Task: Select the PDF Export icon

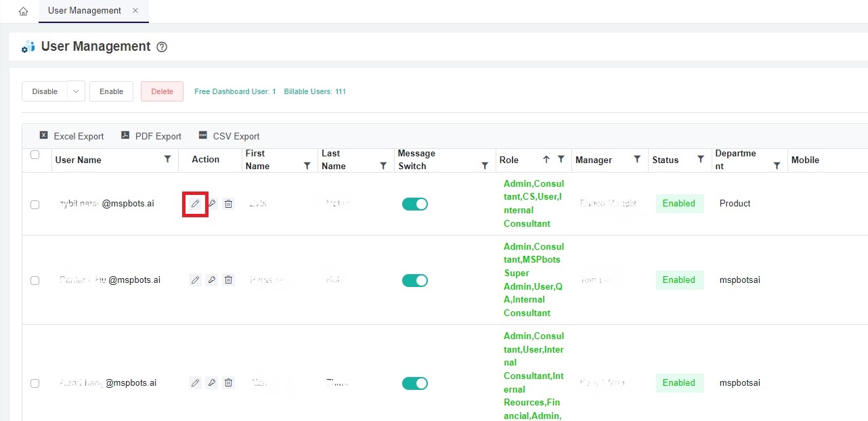Action: (125, 135)
